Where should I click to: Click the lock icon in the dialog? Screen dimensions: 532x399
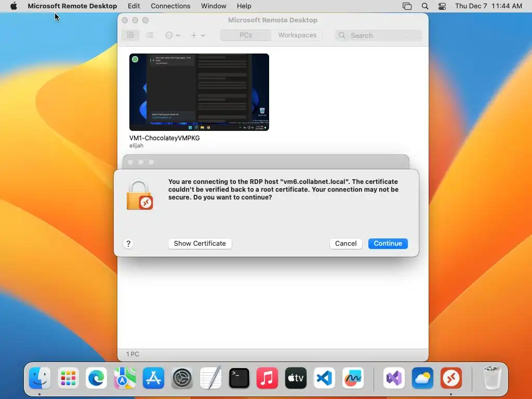pyautogui.click(x=139, y=195)
